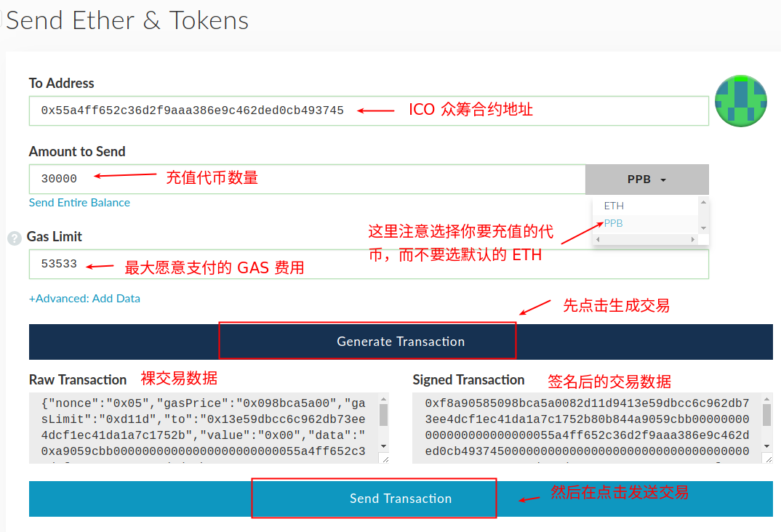Click the Signed Transaction label
Viewport: 781px width, 532px height.
469,380
